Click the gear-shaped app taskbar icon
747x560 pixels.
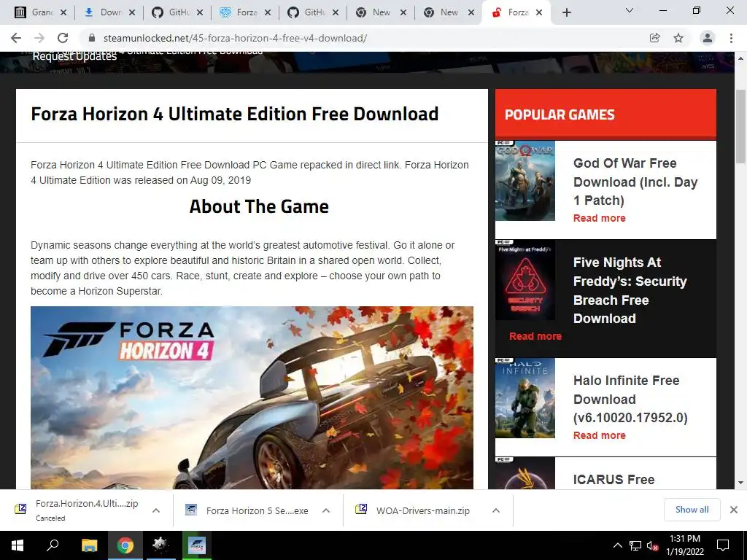point(160,545)
